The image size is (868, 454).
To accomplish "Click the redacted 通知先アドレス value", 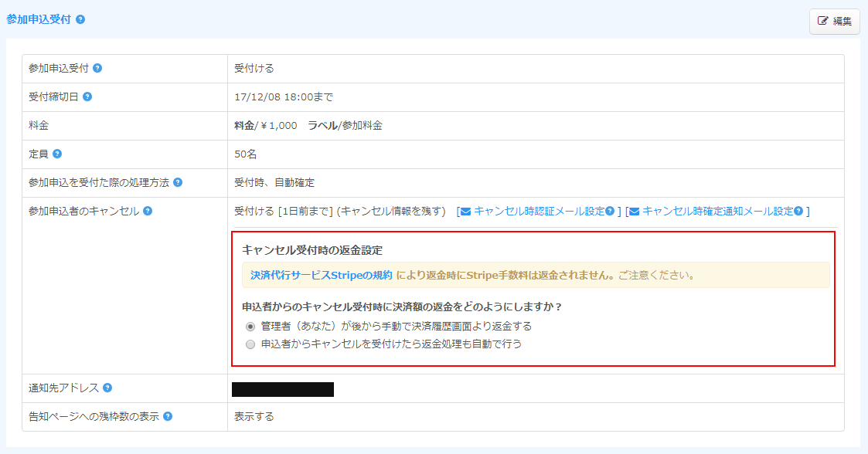I will (283, 389).
